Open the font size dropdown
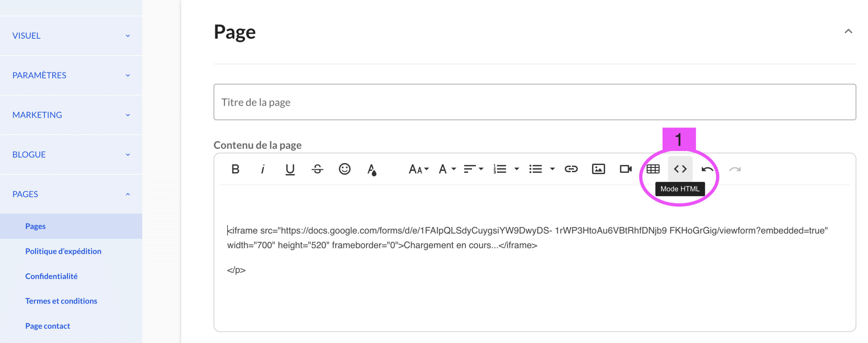The width and height of the screenshot is (868, 343). (x=418, y=169)
